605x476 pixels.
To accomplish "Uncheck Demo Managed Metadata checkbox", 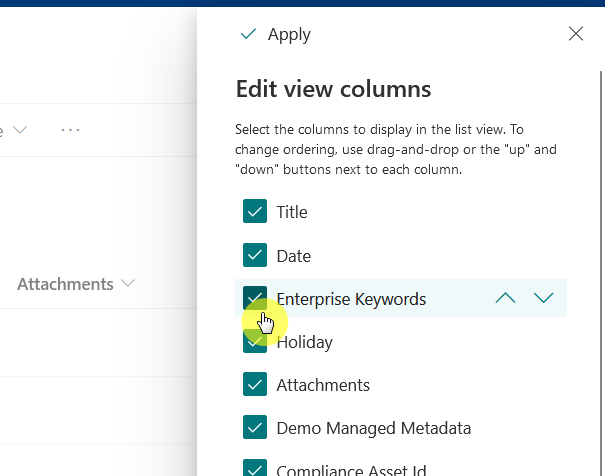I will click(x=255, y=427).
